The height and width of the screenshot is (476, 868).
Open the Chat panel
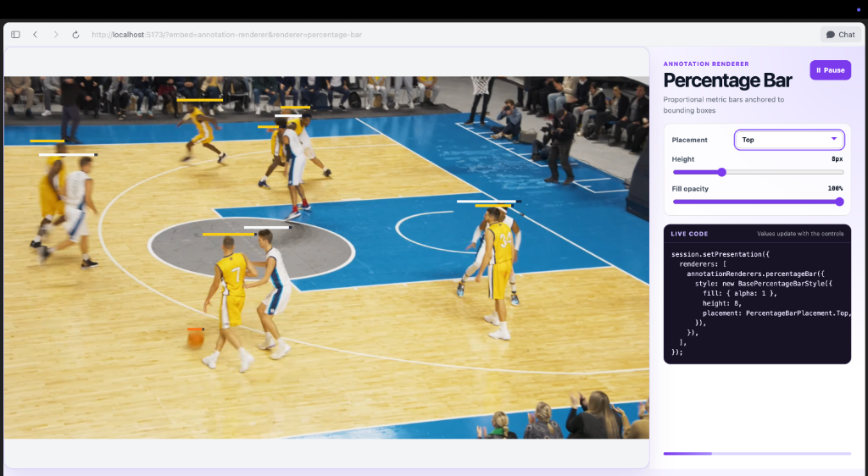840,34
